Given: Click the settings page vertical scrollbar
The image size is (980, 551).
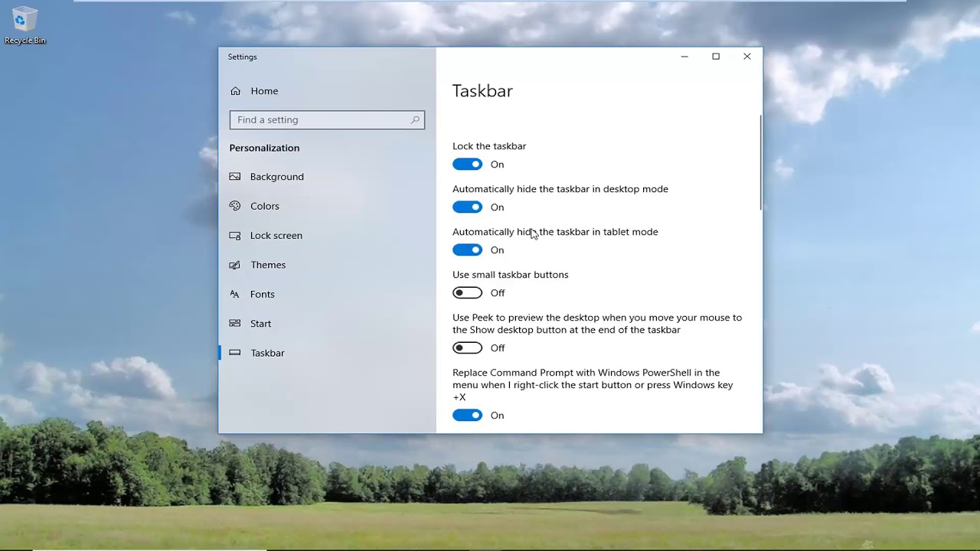Looking at the screenshot, I should pos(760,162).
